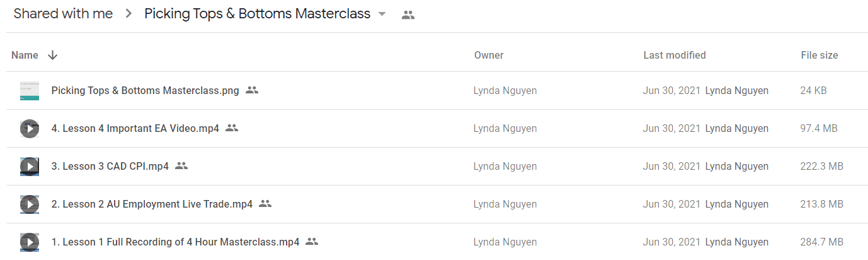Screen dimensions: 868x260
Task: Reverse sort order with Name arrow
Action: pos(53,56)
